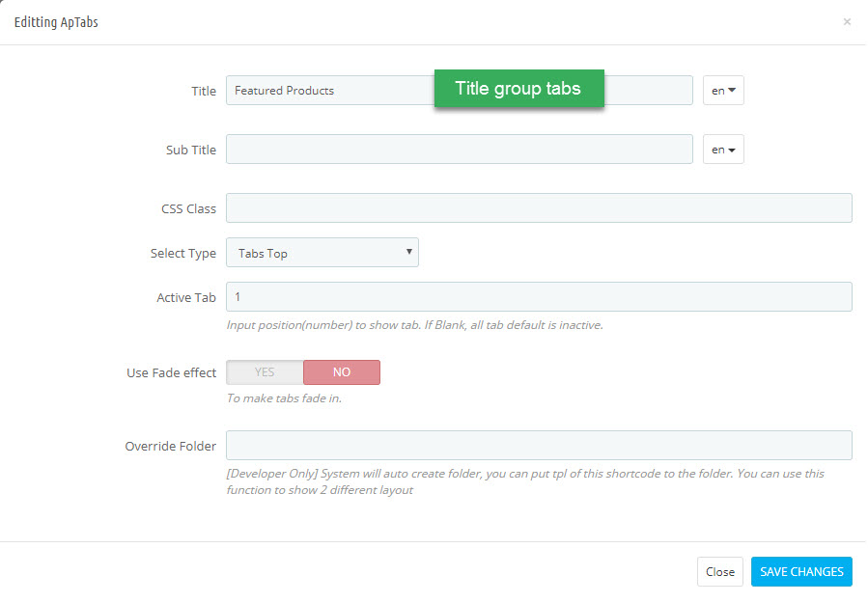Click the 'Select Type' label
Viewport: 868px width, 603px height.
pos(183,254)
